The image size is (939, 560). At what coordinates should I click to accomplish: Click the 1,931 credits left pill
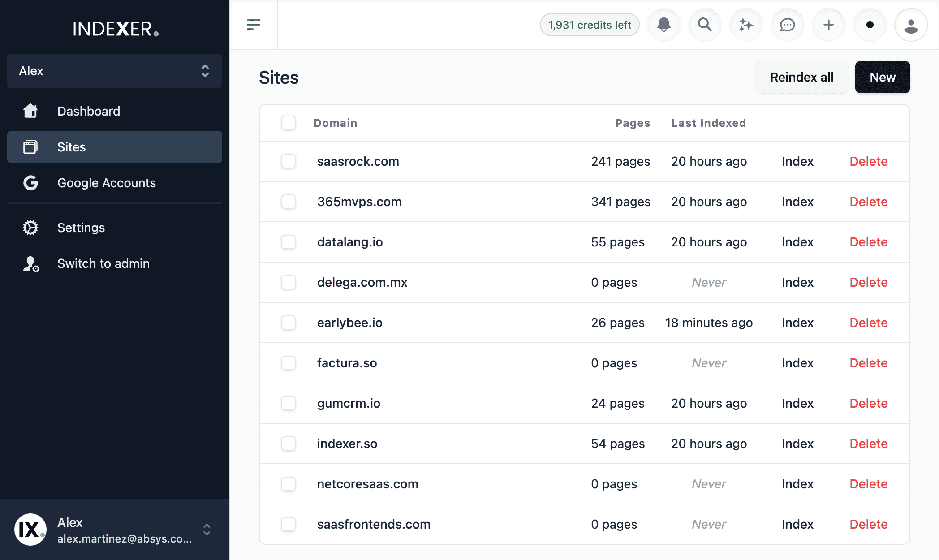(x=589, y=25)
